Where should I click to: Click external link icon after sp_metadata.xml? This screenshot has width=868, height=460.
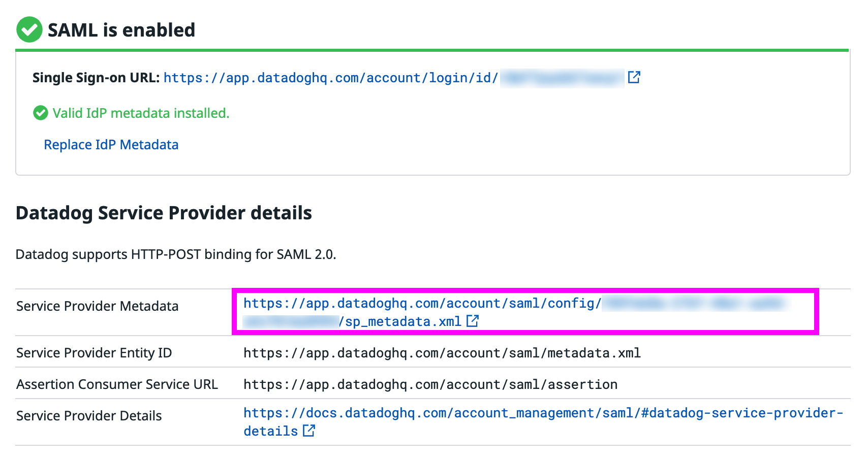click(473, 321)
